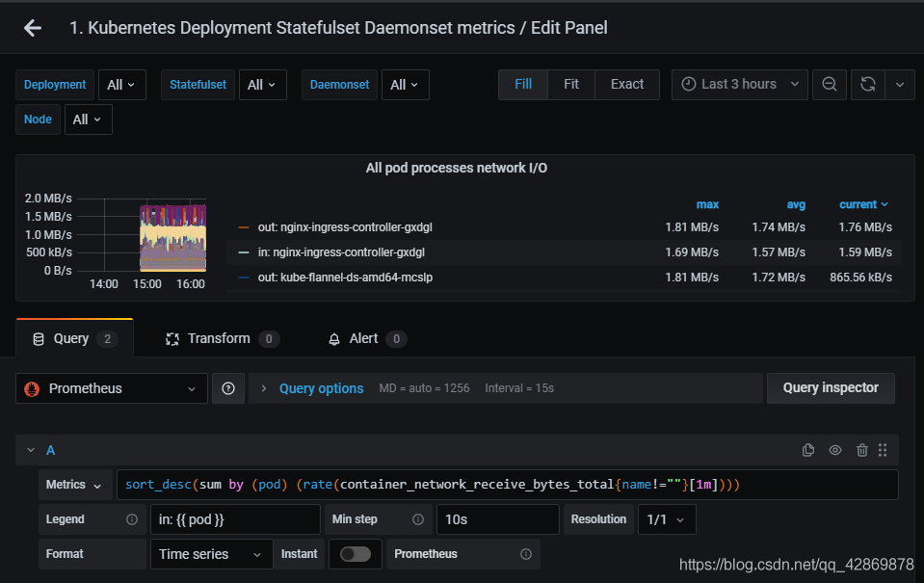Collapse query A row
This screenshot has height=583, width=924.
coord(31,450)
